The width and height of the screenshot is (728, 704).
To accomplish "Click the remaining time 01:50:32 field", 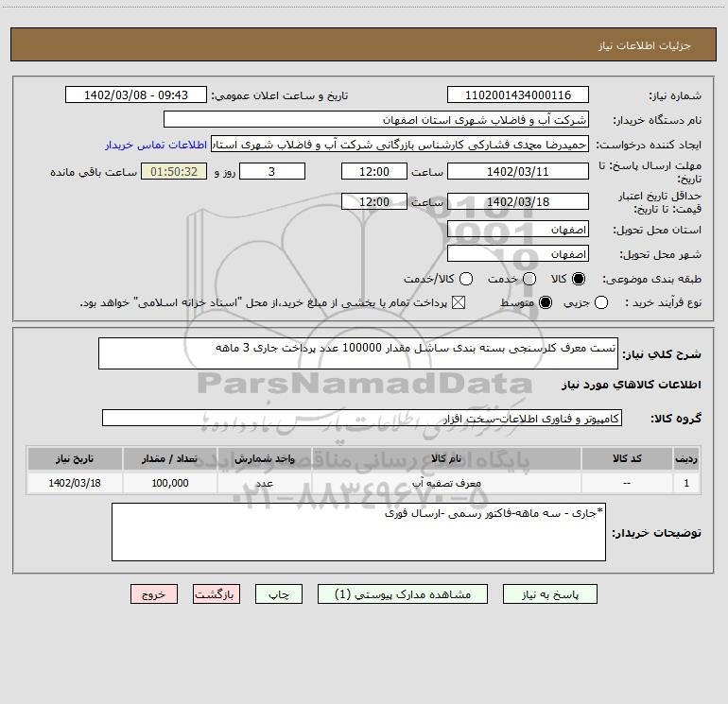I will click(174, 171).
